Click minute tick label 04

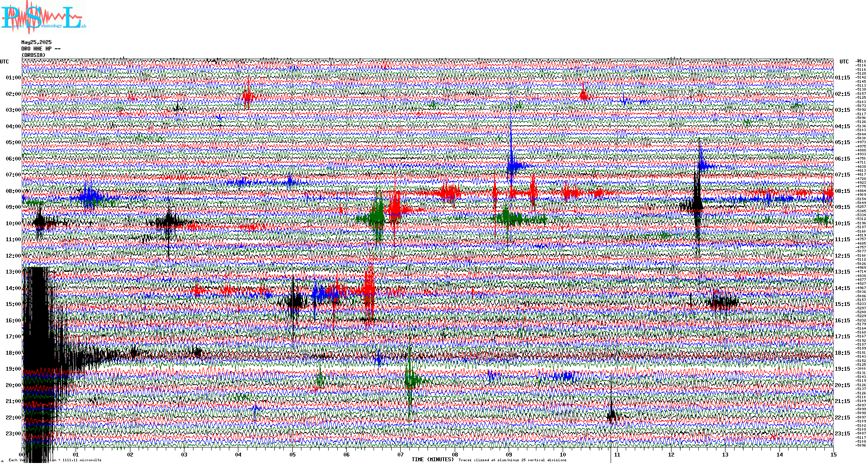[238, 454]
